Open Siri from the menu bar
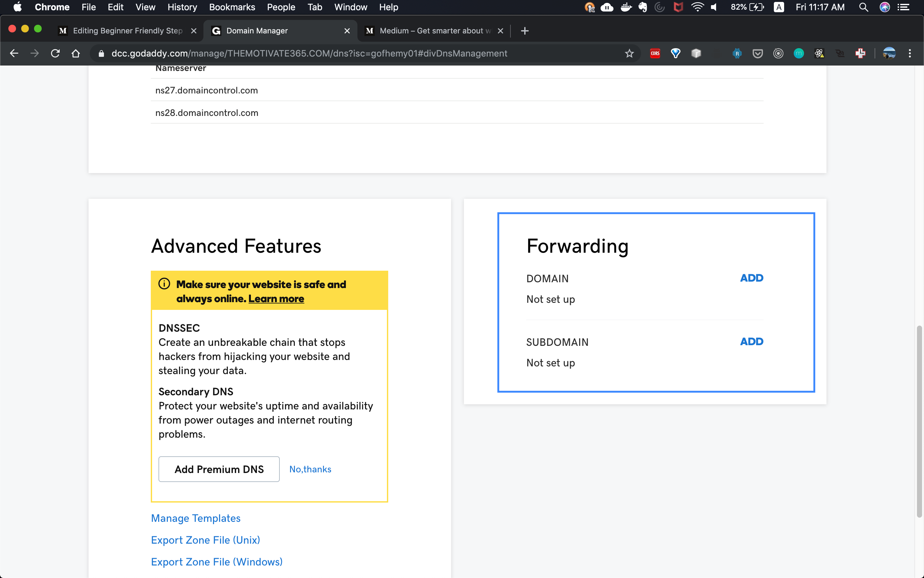924x578 pixels. pos(885,7)
